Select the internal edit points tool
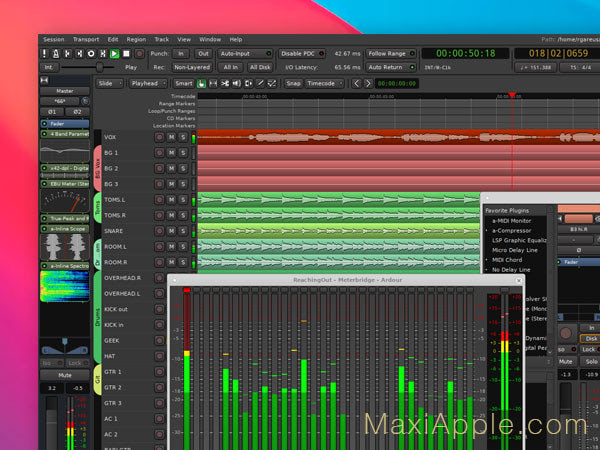Screen dimensions: 600x450 tap(272, 83)
